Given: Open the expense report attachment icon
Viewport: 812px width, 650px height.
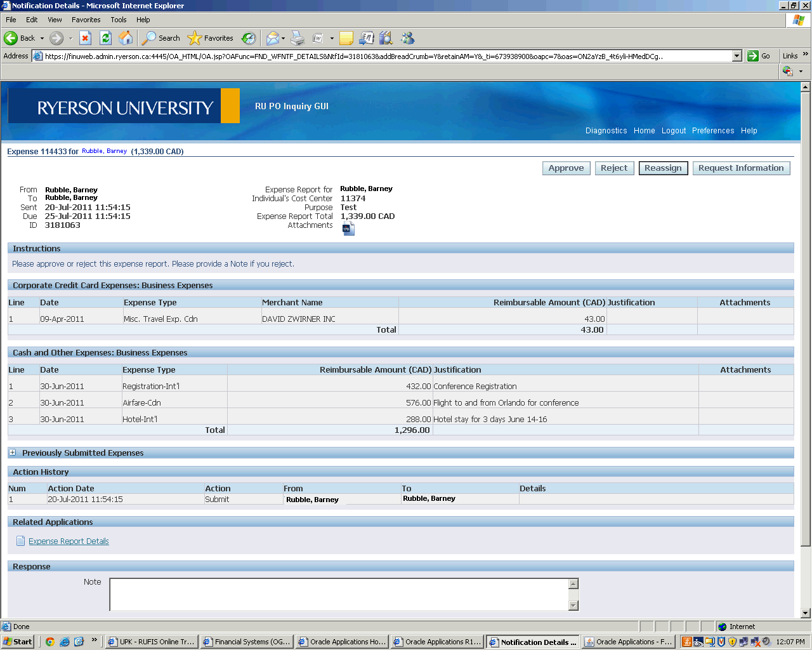Looking at the screenshot, I should coord(348,229).
